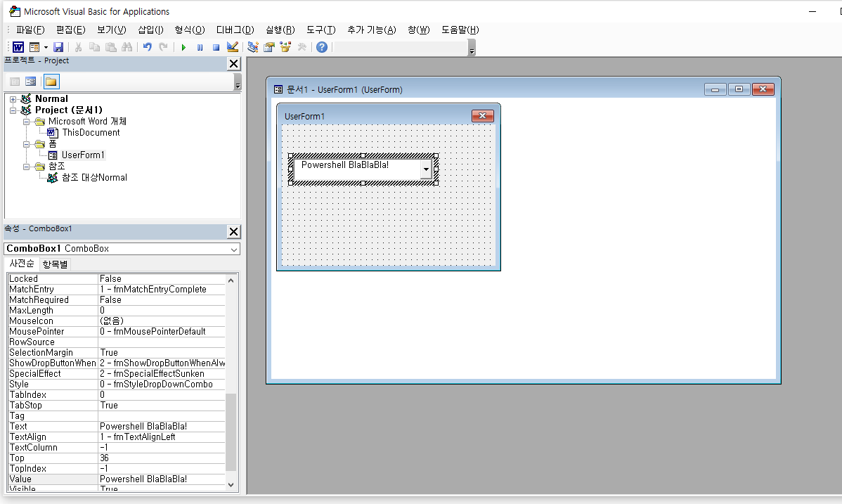Collapse the 폼 folder node
Image resolution: width=842 pixels, height=504 pixels.
26,145
